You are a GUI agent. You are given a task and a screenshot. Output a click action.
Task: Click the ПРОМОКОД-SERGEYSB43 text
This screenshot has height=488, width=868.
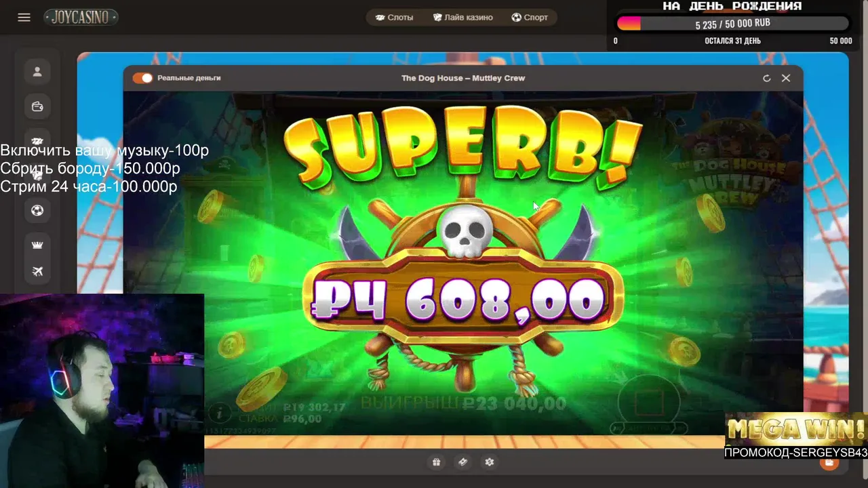(796, 453)
